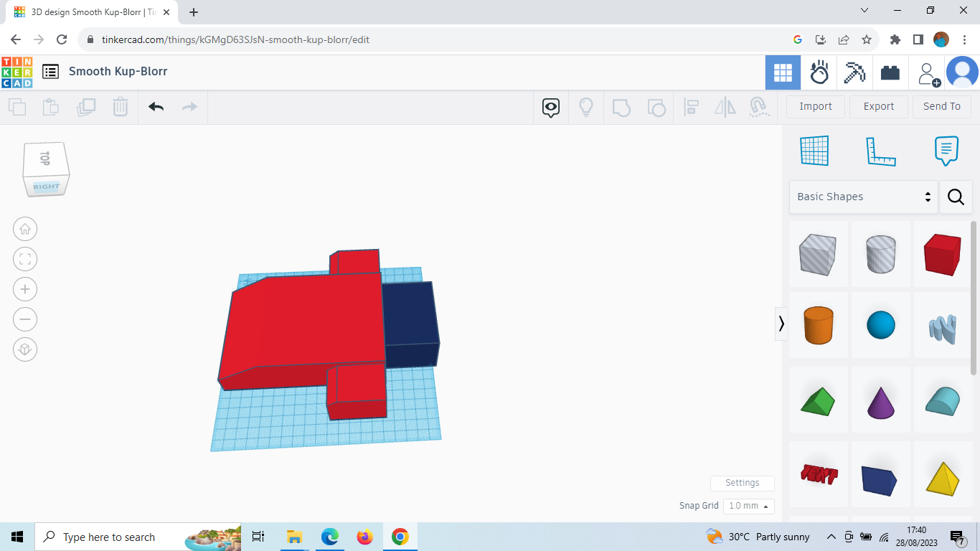Open the Notes tool
The image size is (980, 551).
point(946,151)
